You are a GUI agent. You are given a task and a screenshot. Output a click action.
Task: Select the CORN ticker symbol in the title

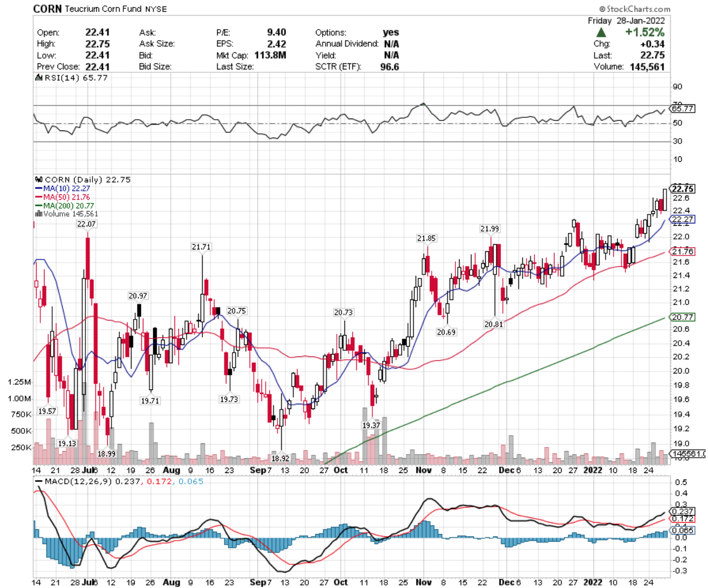pyautogui.click(x=47, y=8)
